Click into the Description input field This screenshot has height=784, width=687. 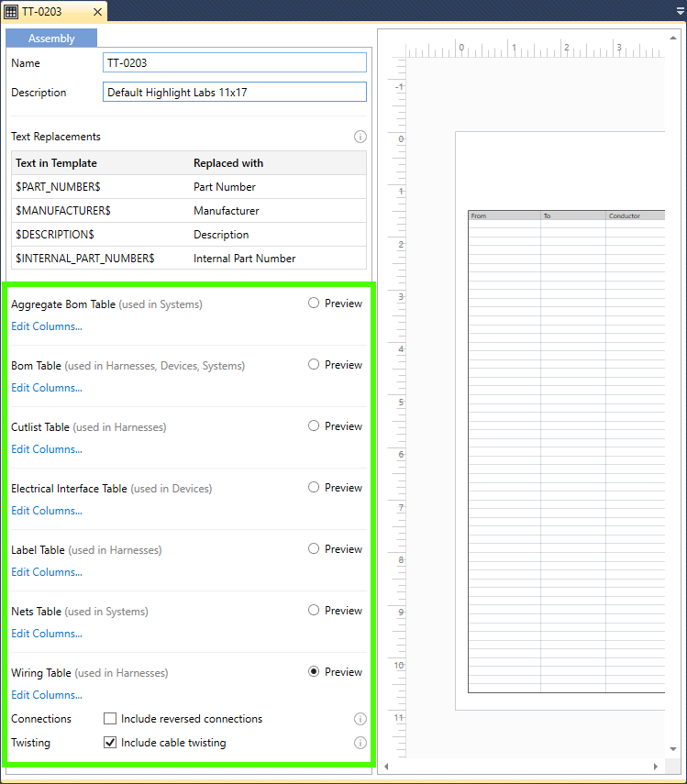click(235, 92)
